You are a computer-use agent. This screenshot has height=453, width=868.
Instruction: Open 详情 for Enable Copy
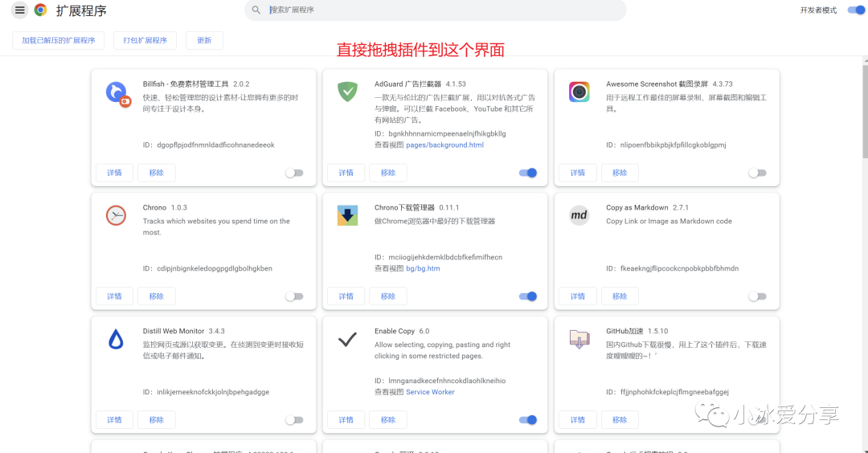346,420
